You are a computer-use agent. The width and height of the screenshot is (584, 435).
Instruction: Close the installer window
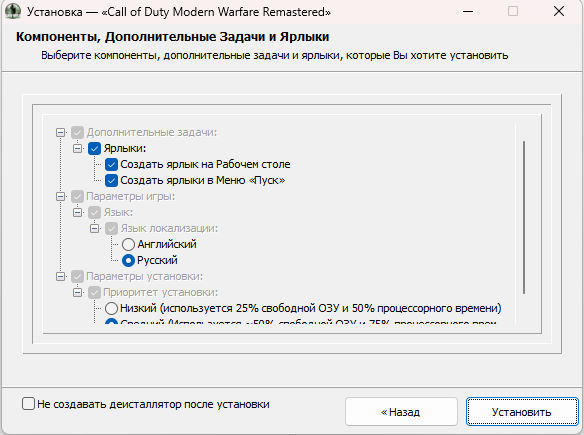tap(559, 12)
